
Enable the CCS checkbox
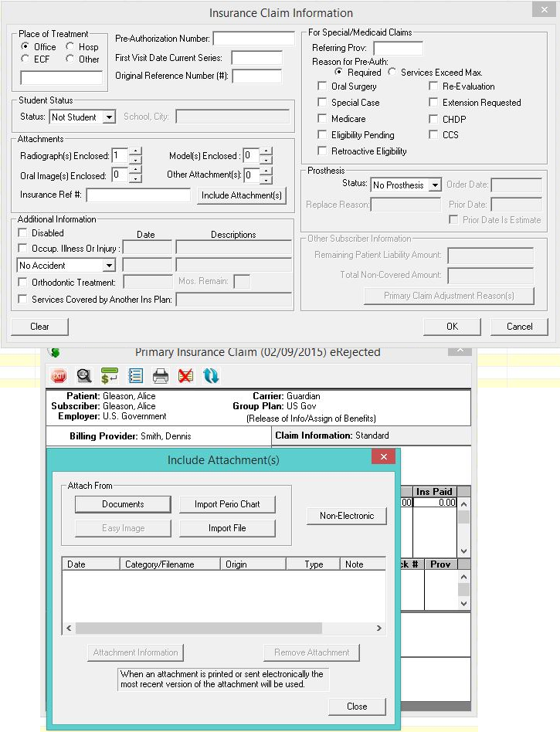(433, 135)
